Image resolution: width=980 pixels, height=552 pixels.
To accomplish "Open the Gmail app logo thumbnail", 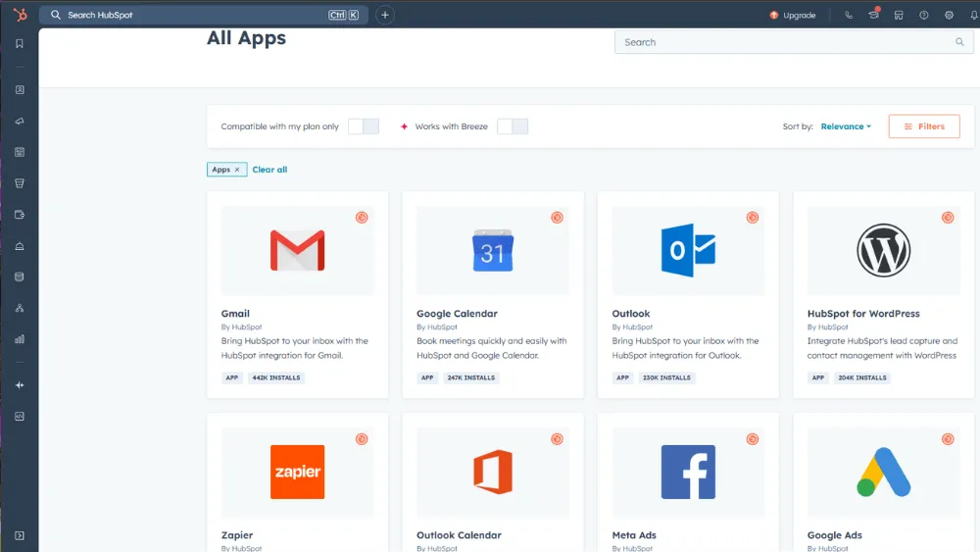I will pos(298,250).
